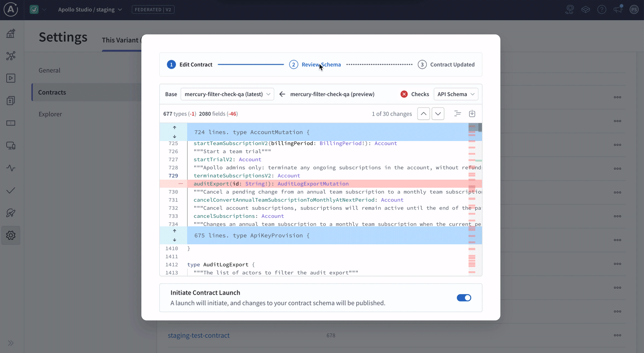The width and height of the screenshot is (644, 353).
Task: Click the diff view list lines icon
Action: click(457, 114)
